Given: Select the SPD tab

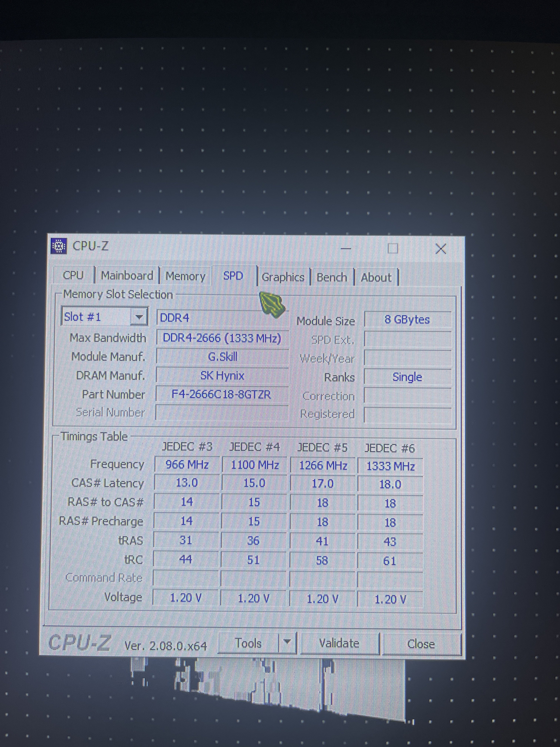Looking at the screenshot, I should click(233, 275).
